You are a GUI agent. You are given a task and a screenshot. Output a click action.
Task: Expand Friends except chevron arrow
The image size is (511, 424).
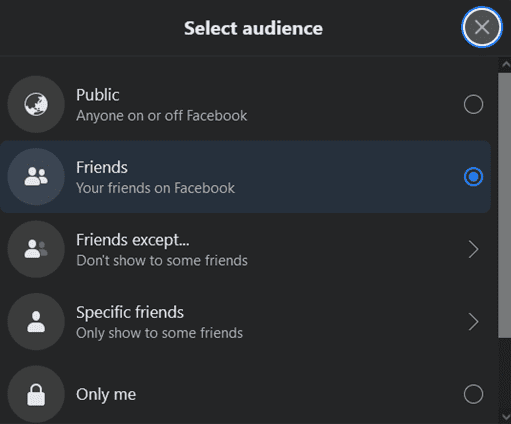pos(473,249)
